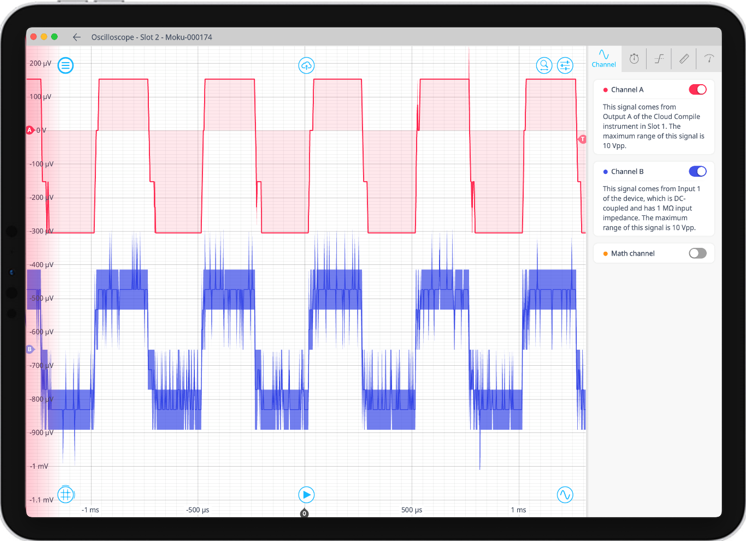Click the Math channel label

pos(633,253)
